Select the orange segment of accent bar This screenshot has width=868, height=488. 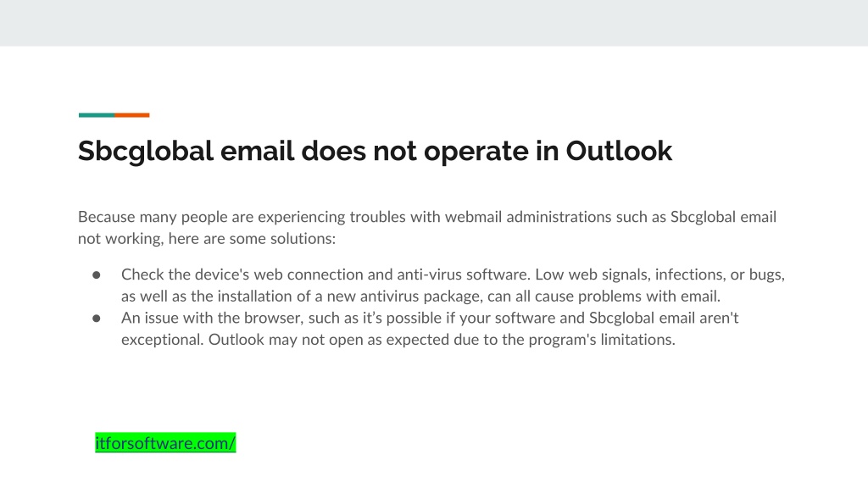[x=131, y=115]
